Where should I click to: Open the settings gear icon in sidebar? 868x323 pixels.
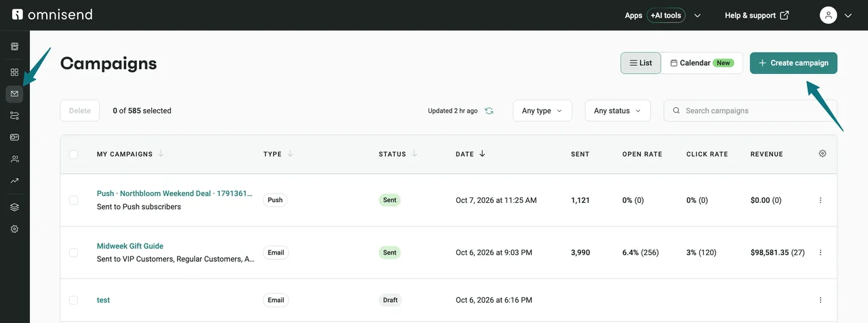15,229
